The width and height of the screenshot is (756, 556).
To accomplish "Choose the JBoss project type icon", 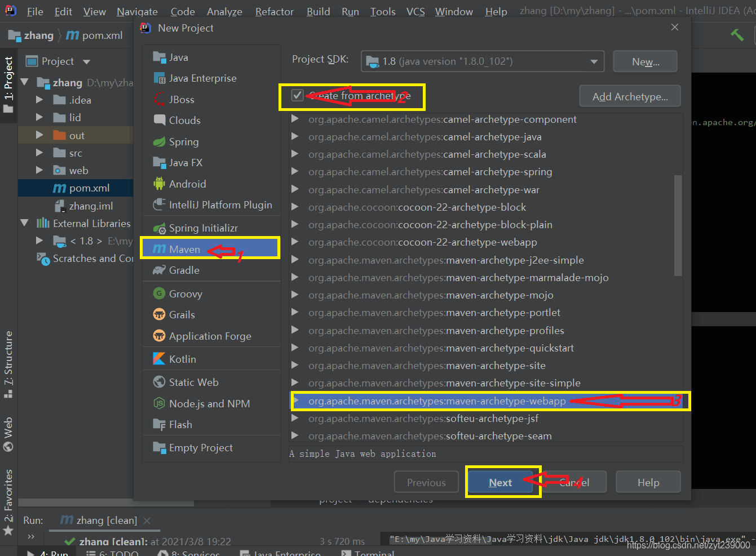I will pos(160,100).
